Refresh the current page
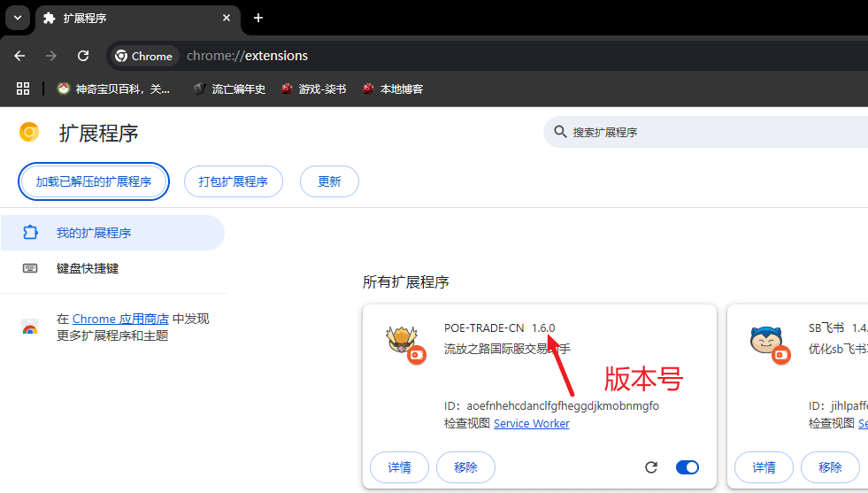The image size is (868, 493). pos(83,56)
